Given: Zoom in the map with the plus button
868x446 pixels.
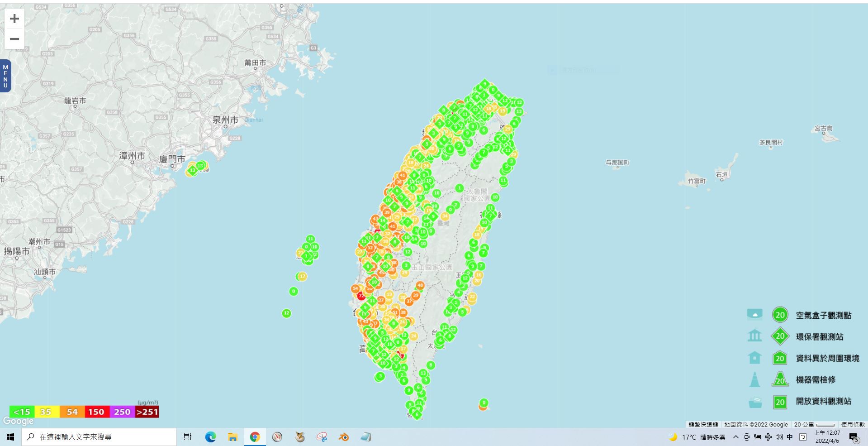Looking at the screenshot, I should tap(14, 19).
